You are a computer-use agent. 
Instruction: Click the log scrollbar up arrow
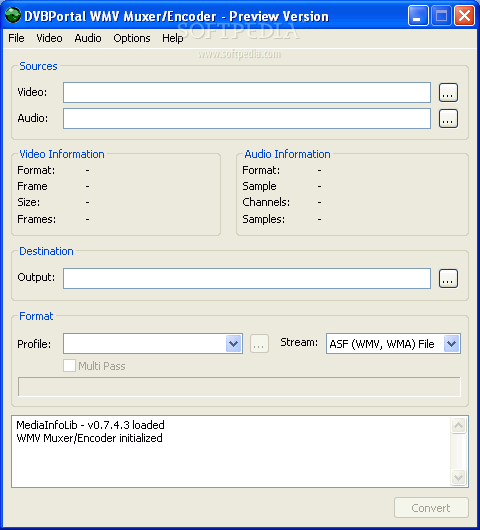[458, 426]
